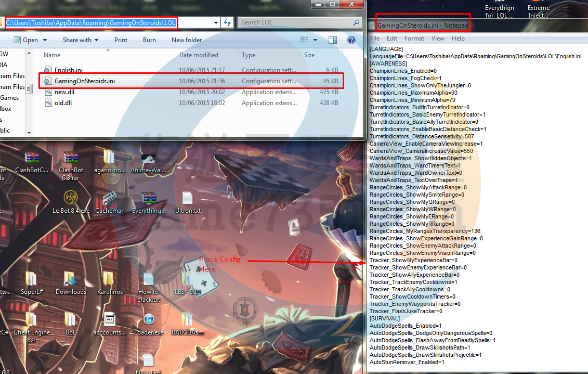Screen dimensions: 588x374
Task: Open the Notepad Edit menu
Action: tap(392, 38)
